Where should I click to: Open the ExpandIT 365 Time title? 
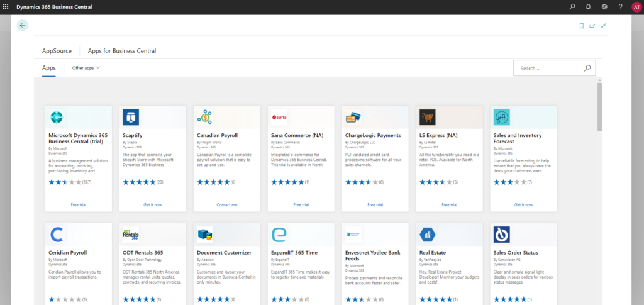pos(294,252)
